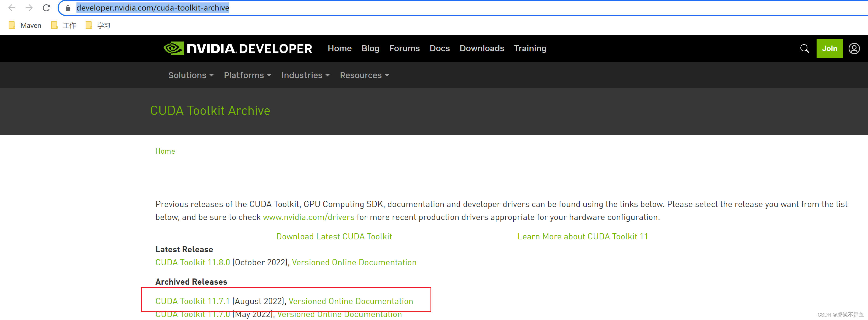Click the padlock site info icon
Viewport: 868px width, 320px height.
68,8
